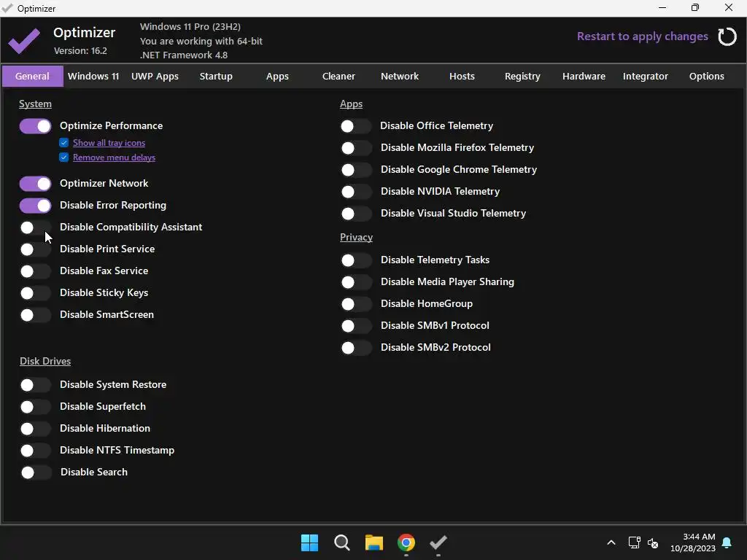This screenshot has width=747, height=560.
Task: Switch to the Registry tab
Action: (522, 76)
